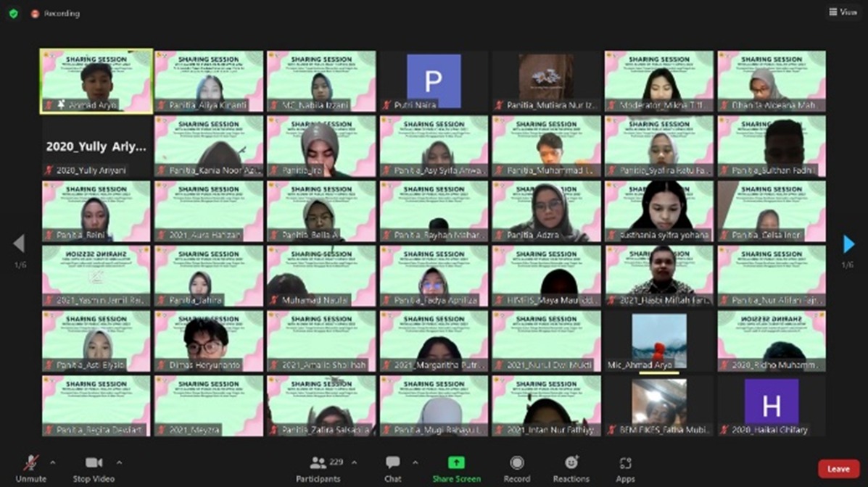
Task: Open the Chat panel
Action: click(x=392, y=469)
